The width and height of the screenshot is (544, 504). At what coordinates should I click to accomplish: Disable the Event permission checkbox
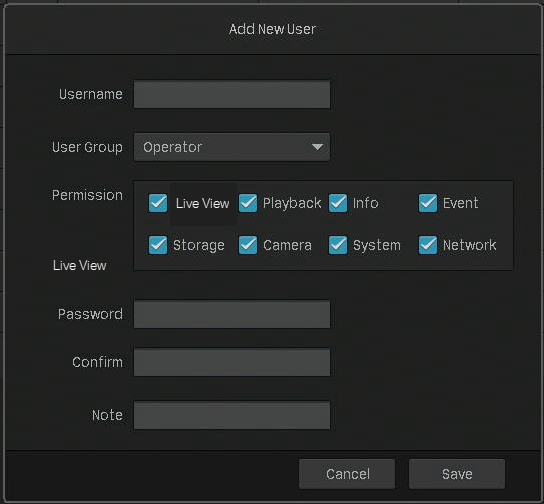pyautogui.click(x=428, y=203)
